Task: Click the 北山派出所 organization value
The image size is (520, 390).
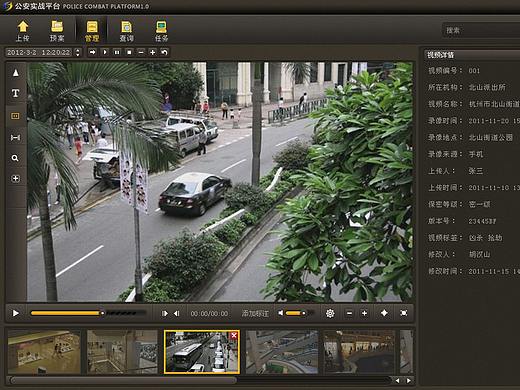Action: [x=487, y=87]
